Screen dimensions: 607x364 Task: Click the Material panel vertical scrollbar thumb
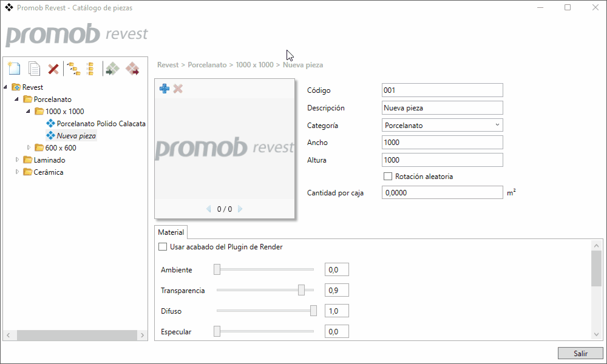[596, 269]
